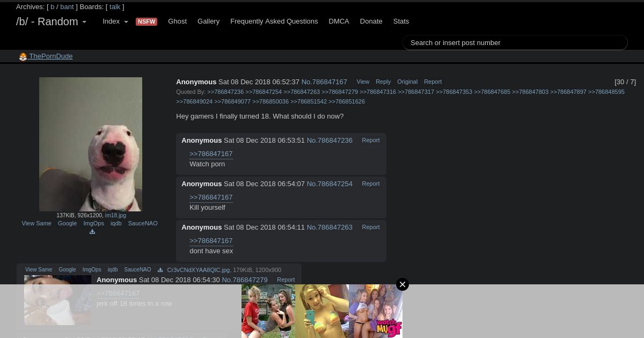This screenshot has width=644, height=338.
Task: Close the bottom ad banner
Action: [402, 284]
